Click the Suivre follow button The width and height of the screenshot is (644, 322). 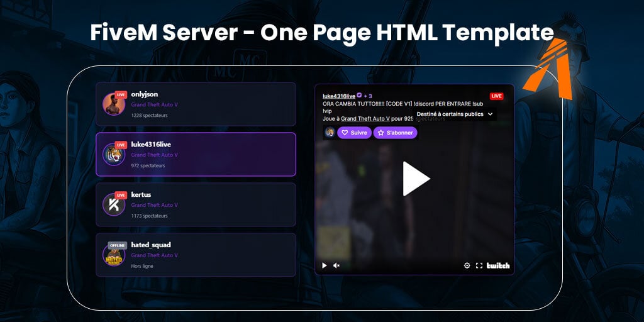click(x=355, y=133)
